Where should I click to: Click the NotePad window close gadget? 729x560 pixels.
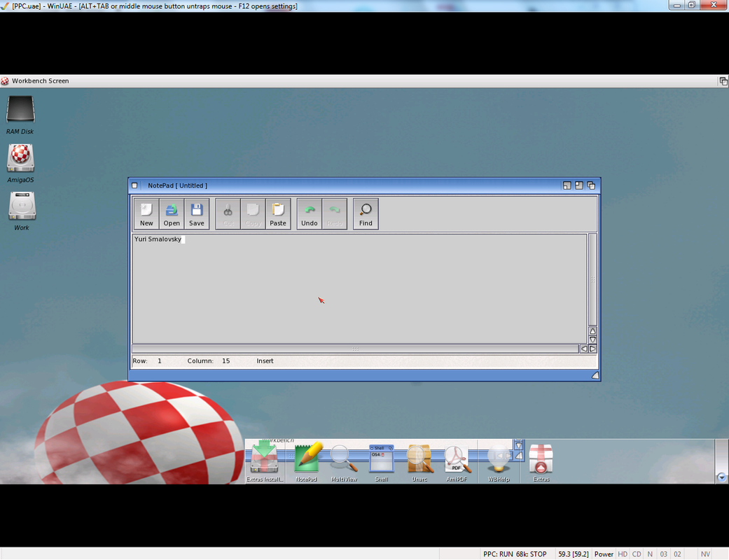[x=134, y=185]
